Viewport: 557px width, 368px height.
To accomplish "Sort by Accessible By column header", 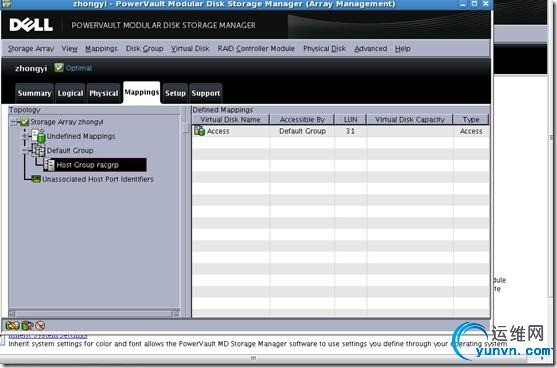I will pos(302,120).
